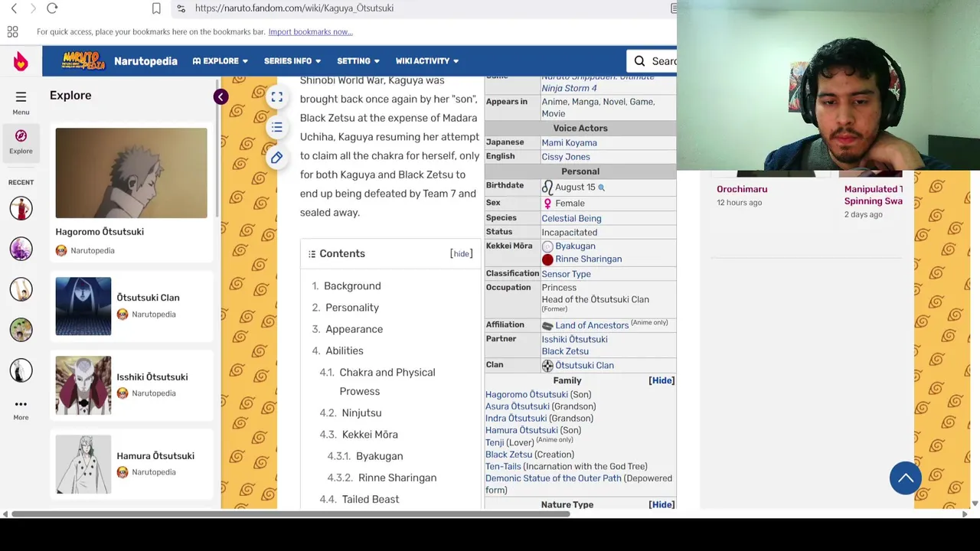Open Orochimaru recent activity entry
This screenshot has height=551, width=980.
(x=742, y=190)
